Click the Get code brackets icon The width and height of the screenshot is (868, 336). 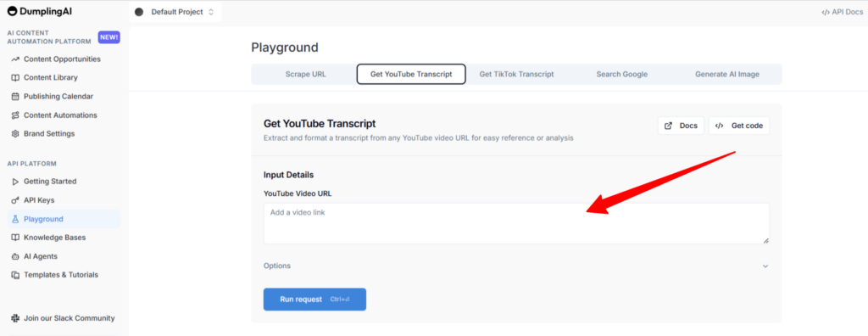[x=719, y=126]
